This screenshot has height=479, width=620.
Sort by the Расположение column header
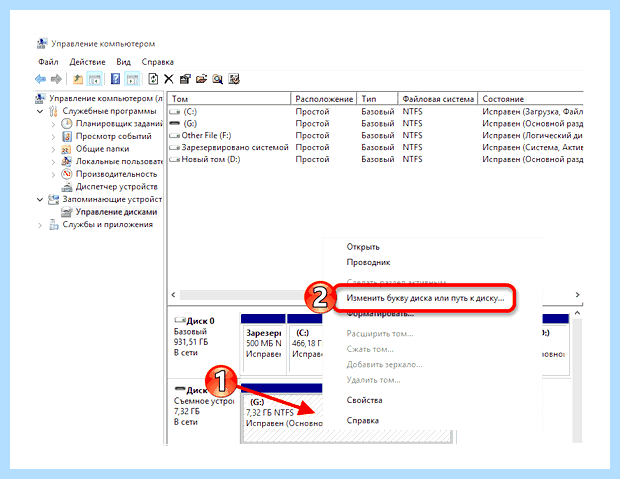point(324,99)
